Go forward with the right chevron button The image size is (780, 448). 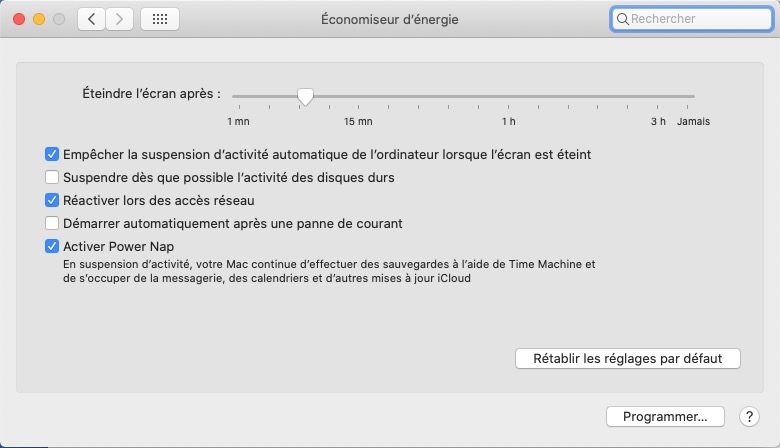click(120, 19)
